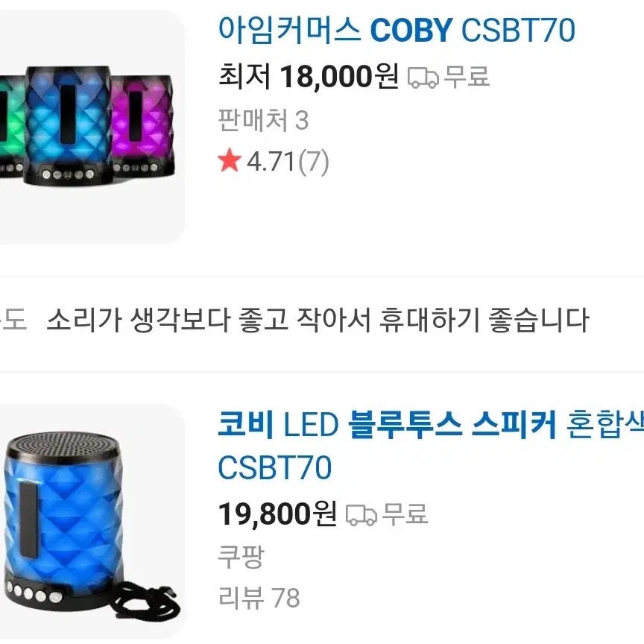Click the delivery truck icon beside 18,000원
Screen dimensions: 644x644
click(x=423, y=78)
